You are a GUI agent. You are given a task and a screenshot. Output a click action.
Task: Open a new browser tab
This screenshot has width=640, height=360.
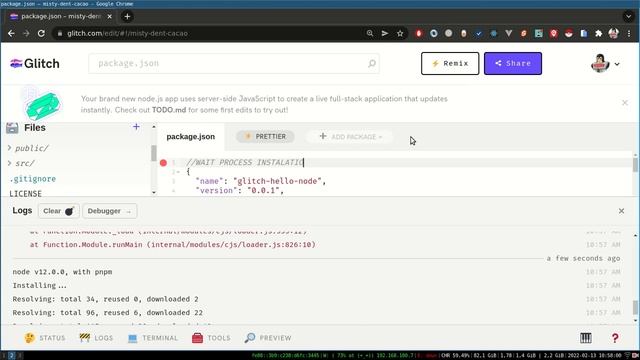[127, 16]
